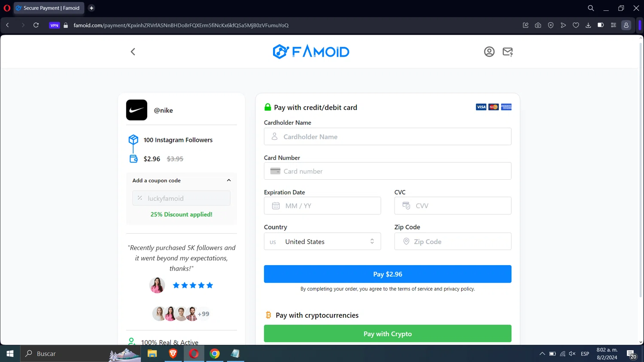Screen dimensions: 644x362
Task: Click the MM / YY expiration field
Action: (x=322, y=206)
